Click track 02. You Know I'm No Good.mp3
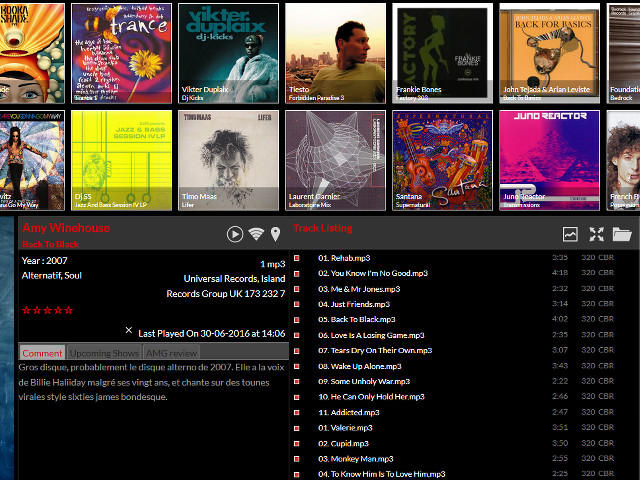The width and height of the screenshot is (640, 480). pos(373,273)
